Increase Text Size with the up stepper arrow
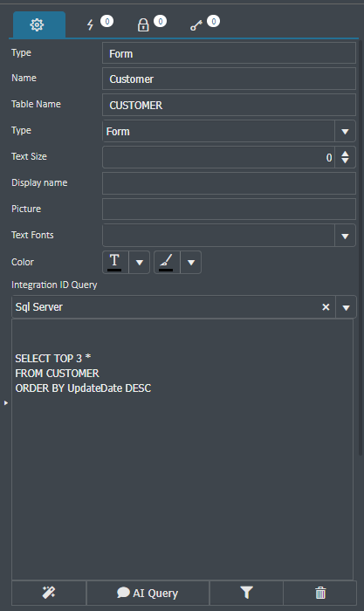This screenshot has height=611, width=364. 345,154
